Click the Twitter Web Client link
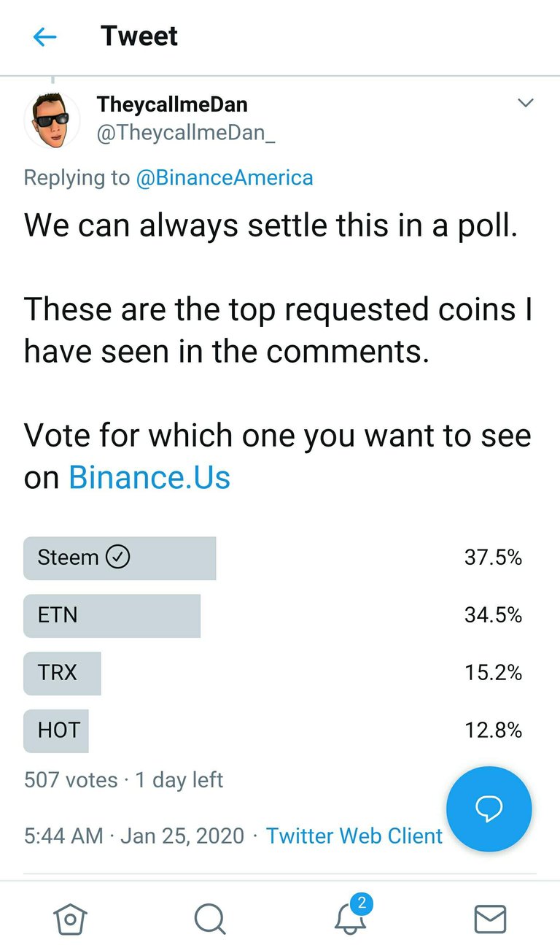The width and height of the screenshot is (560, 945). point(354,836)
